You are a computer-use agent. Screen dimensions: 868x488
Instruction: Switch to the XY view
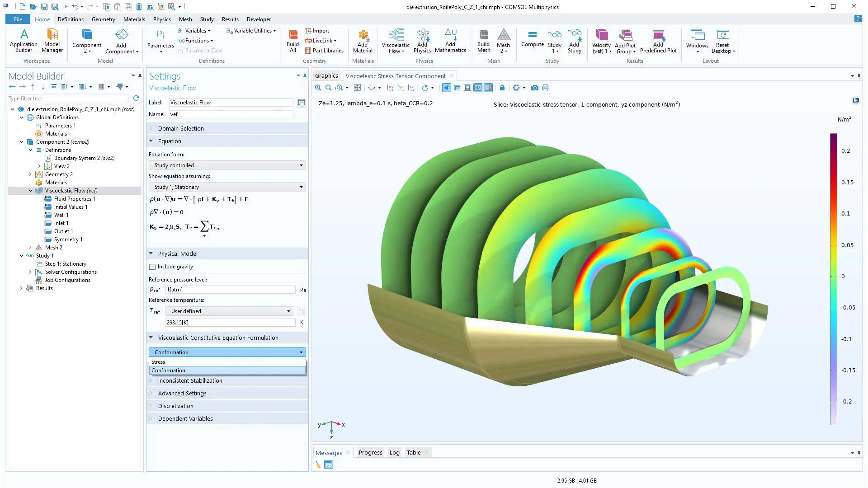point(390,88)
